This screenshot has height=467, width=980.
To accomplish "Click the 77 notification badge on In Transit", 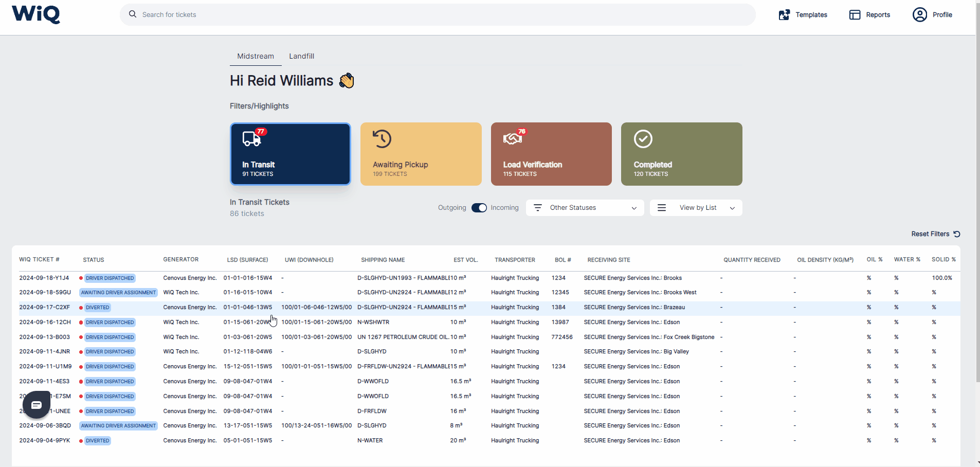I will [261, 132].
